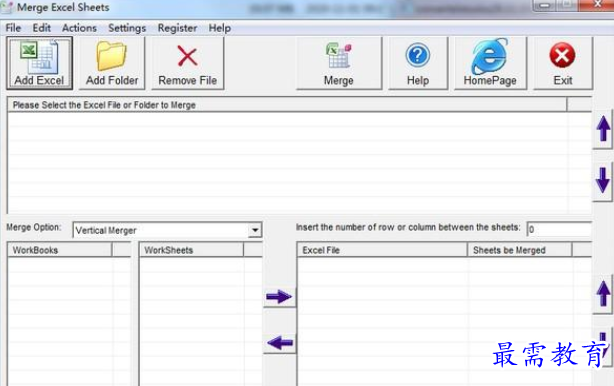Click the WorkBooks column header
This screenshot has width=614, height=386.
60,250
